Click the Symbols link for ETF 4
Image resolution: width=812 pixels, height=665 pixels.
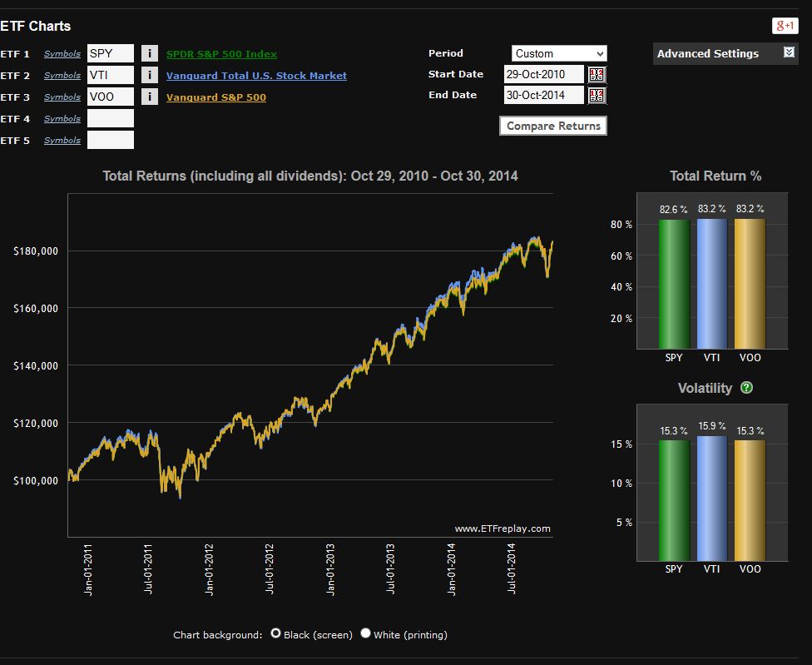click(x=62, y=119)
